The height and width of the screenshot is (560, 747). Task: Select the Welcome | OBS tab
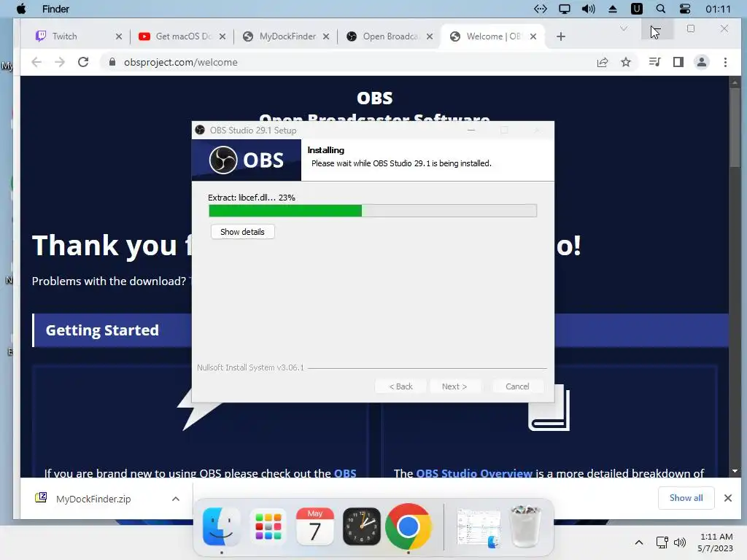point(493,36)
